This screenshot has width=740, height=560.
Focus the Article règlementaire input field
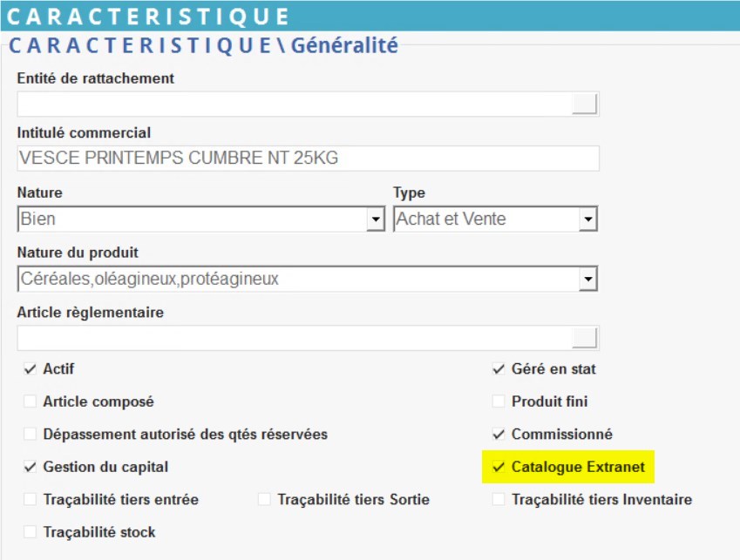[x=294, y=338]
